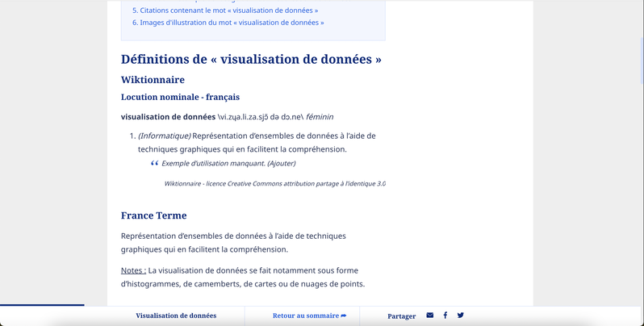Image resolution: width=644 pixels, height=326 pixels.
Task: Click 'Retour au sommaire' link
Action: point(305,316)
